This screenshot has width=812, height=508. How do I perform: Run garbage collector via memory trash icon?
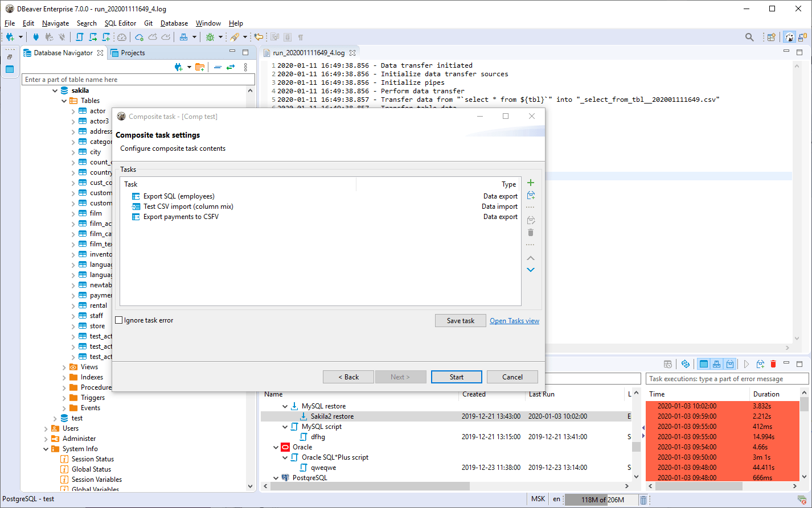643,499
